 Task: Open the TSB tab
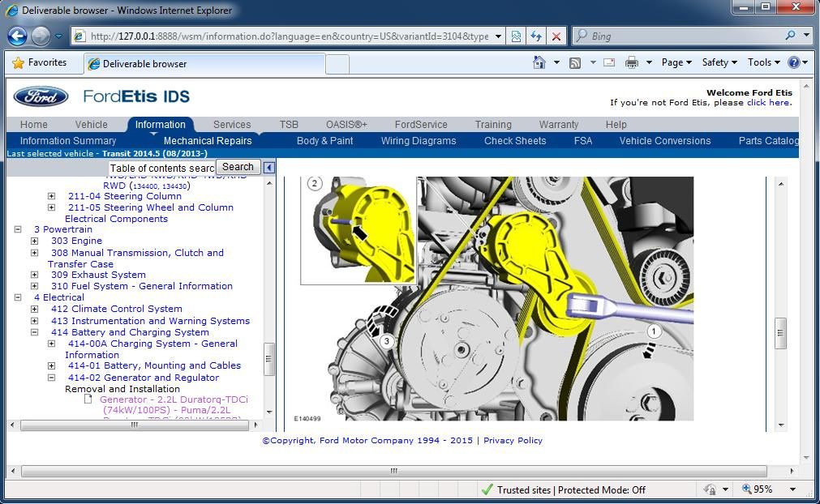289,124
